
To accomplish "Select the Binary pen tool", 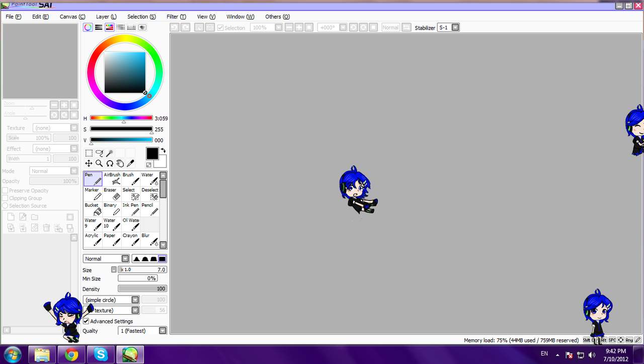I will point(112,209).
